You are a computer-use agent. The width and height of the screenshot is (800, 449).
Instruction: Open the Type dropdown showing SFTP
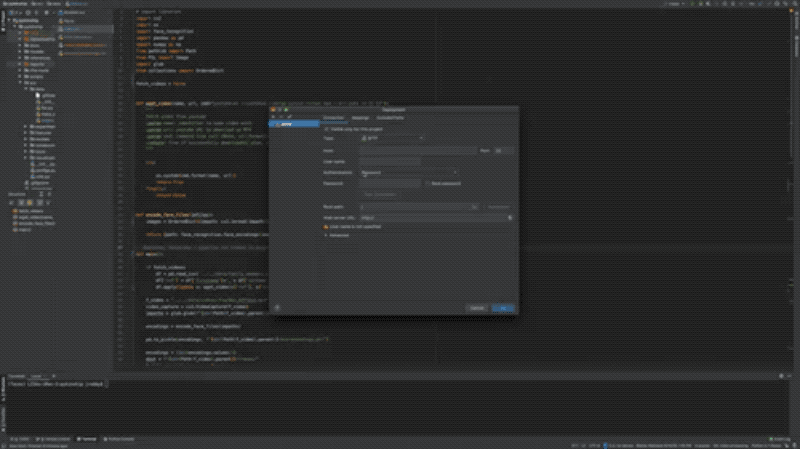click(392, 138)
